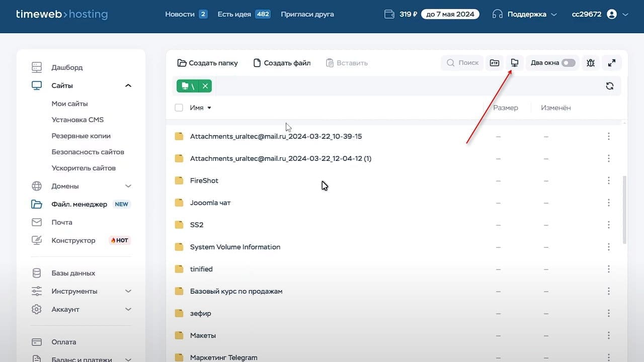Click the bug report icon
The image size is (644, 362).
(591, 63)
